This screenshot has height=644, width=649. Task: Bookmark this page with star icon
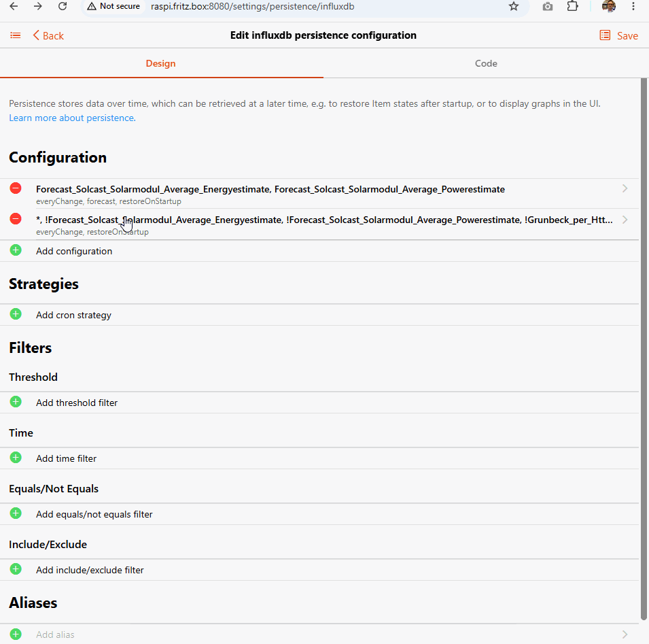point(514,6)
